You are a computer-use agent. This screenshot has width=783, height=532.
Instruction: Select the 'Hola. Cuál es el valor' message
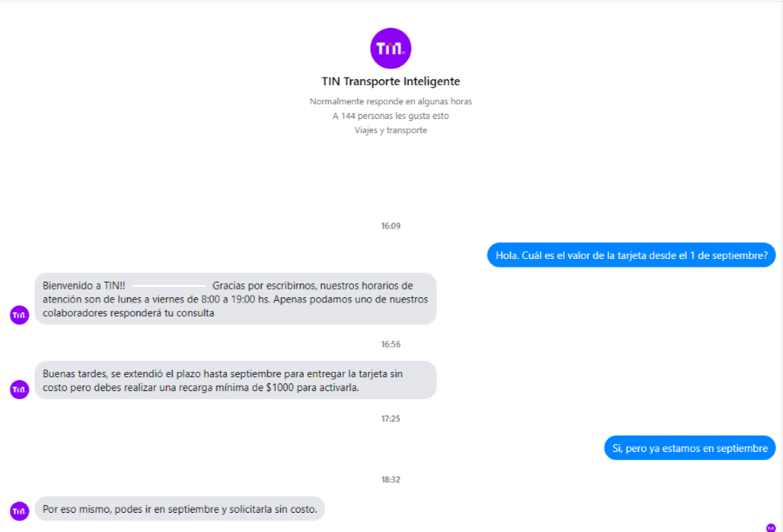(631, 255)
